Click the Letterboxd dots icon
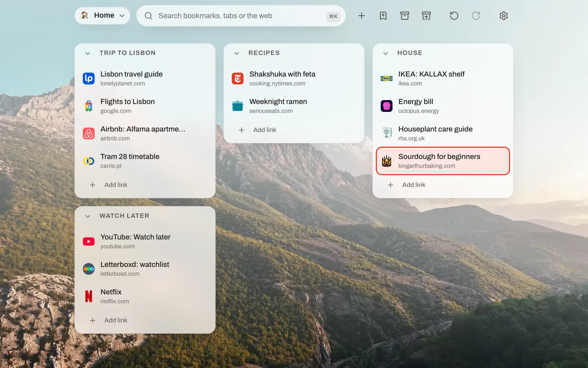Image resolution: width=588 pixels, height=368 pixels. click(x=89, y=269)
